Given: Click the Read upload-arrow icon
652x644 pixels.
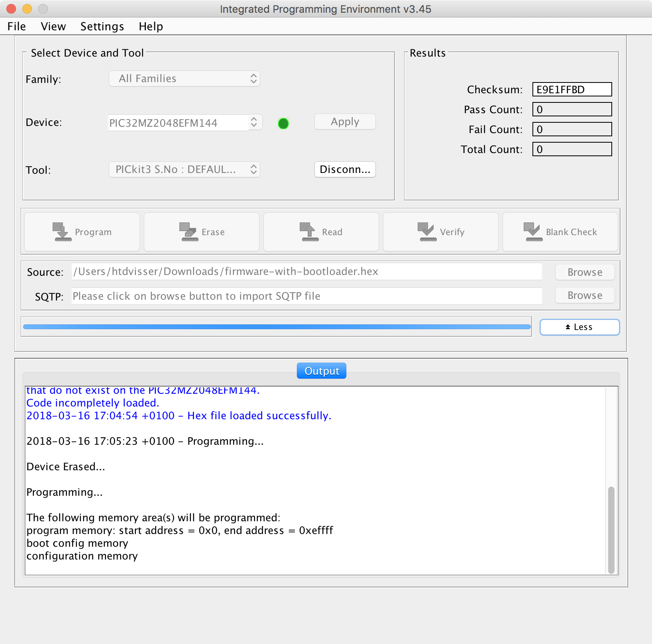Looking at the screenshot, I should click(309, 232).
